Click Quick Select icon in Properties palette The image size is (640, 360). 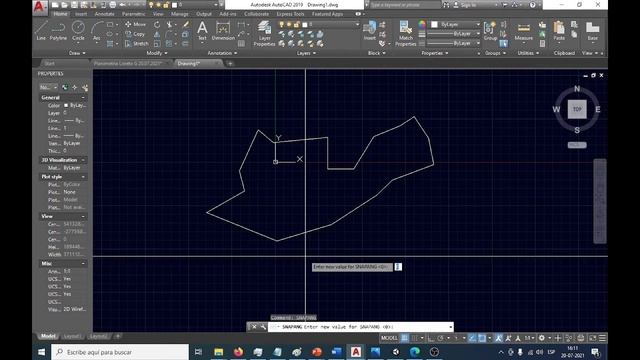(x=85, y=87)
